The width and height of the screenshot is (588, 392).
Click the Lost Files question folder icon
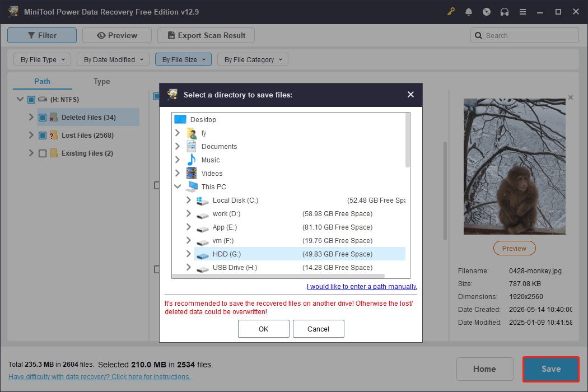(54, 136)
